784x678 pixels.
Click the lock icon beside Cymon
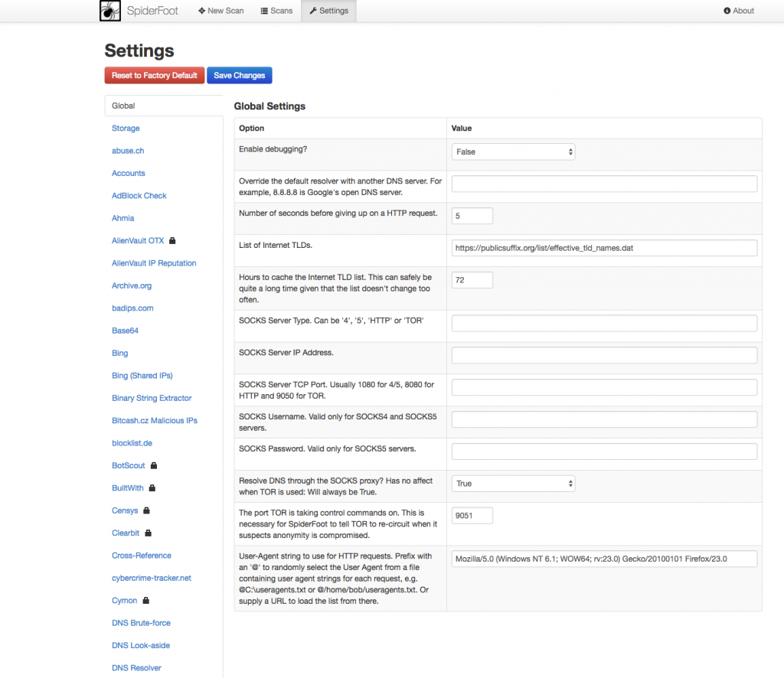pyautogui.click(x=146, y=601)
